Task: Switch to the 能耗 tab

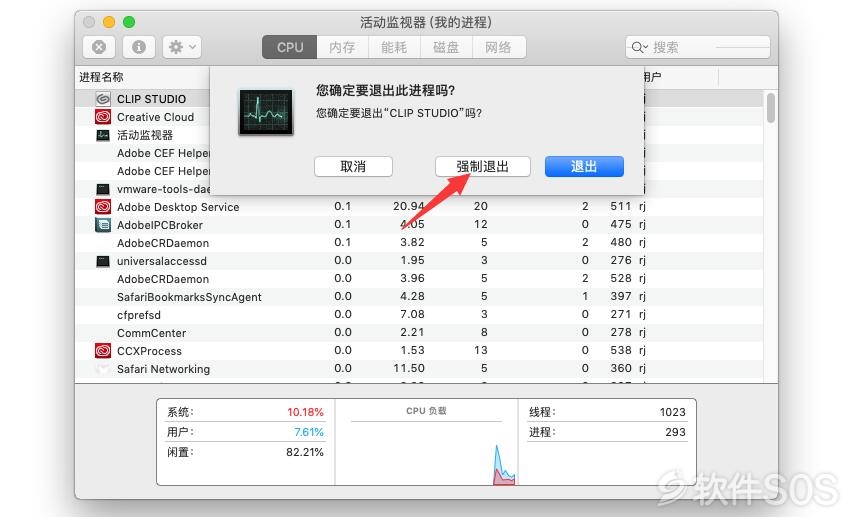Action: pyautogui.click(x=394, y=47)
